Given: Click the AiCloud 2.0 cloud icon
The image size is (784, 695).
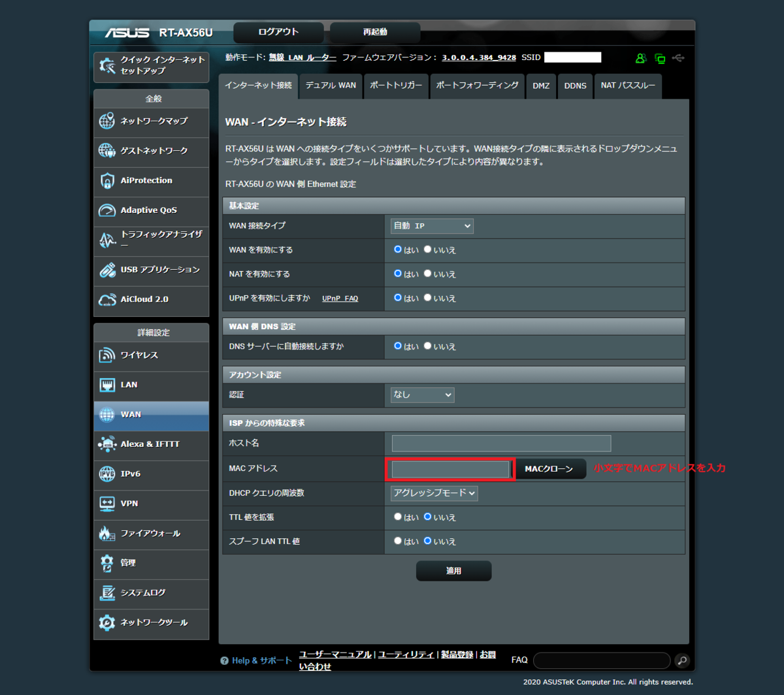Looking at the screenshot, I should pos(107,300).
